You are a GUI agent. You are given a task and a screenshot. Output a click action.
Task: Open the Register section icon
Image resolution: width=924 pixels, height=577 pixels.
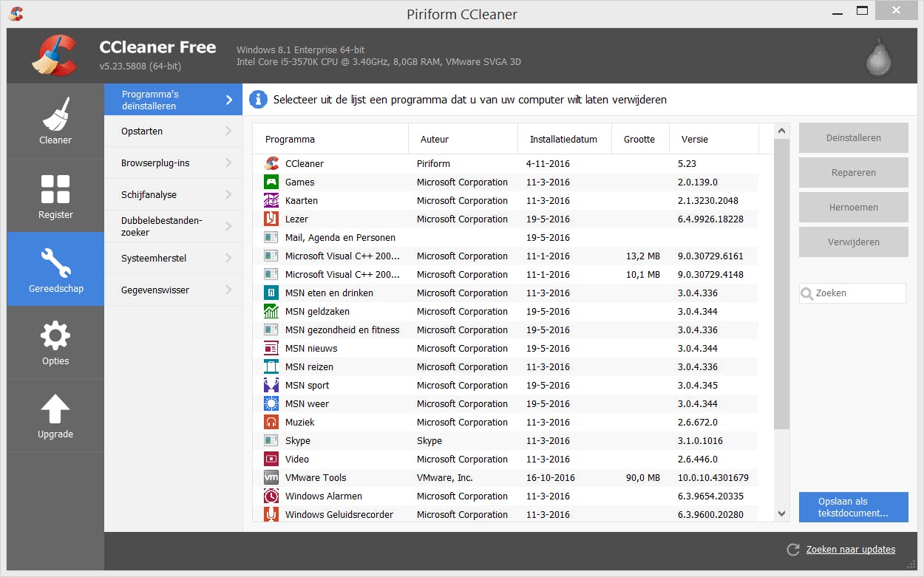(55, 188)
